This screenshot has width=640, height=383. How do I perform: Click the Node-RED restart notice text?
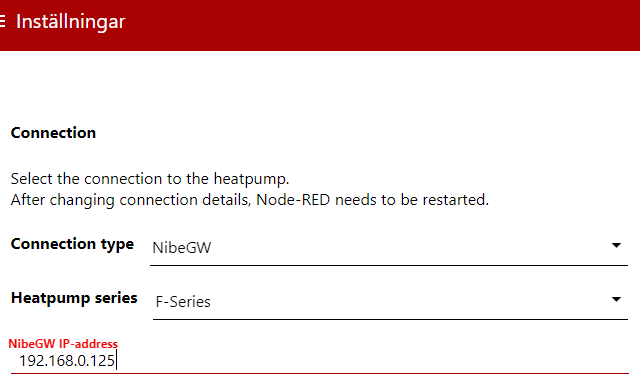click(x=249, y=200)
